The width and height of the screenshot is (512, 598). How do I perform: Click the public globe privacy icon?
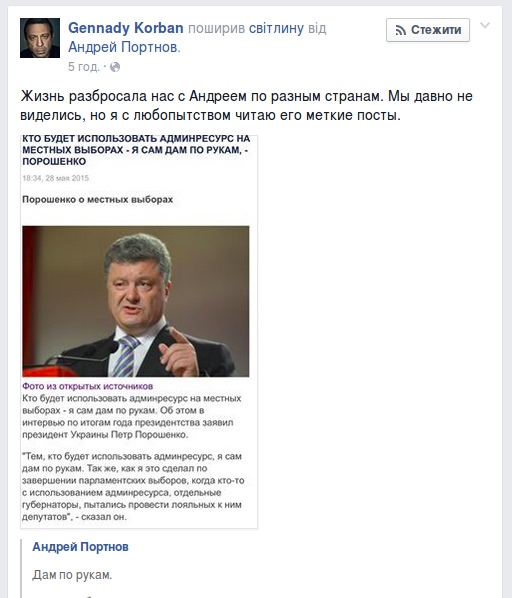115,67
